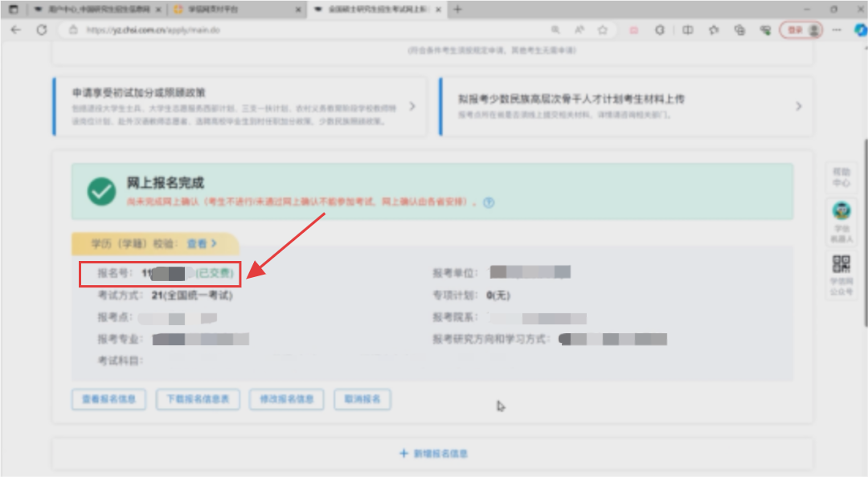Click the 下载报名信息表 button
Image resolution: width=868 pixels, height=477 pixels.
pos(198,399)
